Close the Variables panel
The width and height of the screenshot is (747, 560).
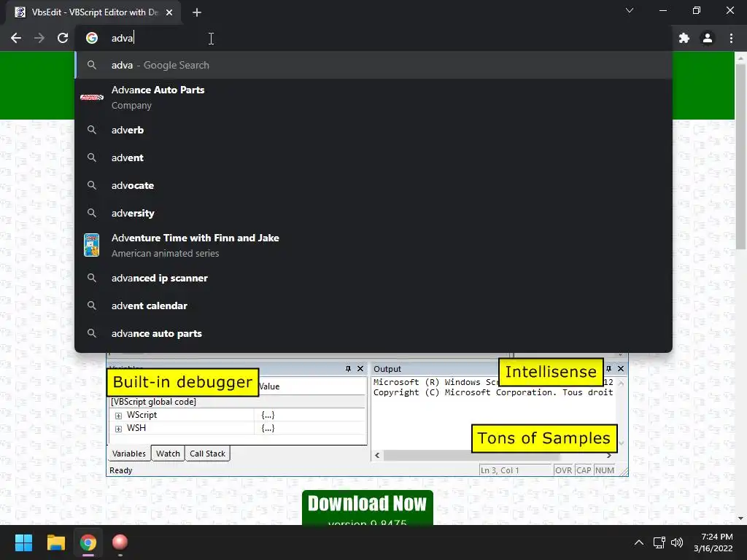[x=360, y=368]
